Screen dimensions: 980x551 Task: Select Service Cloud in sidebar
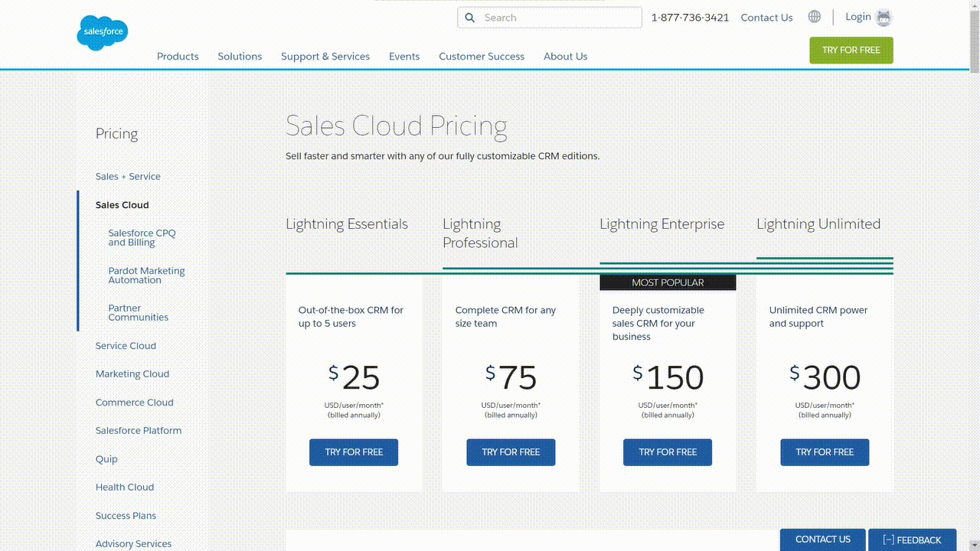(126, 346)
